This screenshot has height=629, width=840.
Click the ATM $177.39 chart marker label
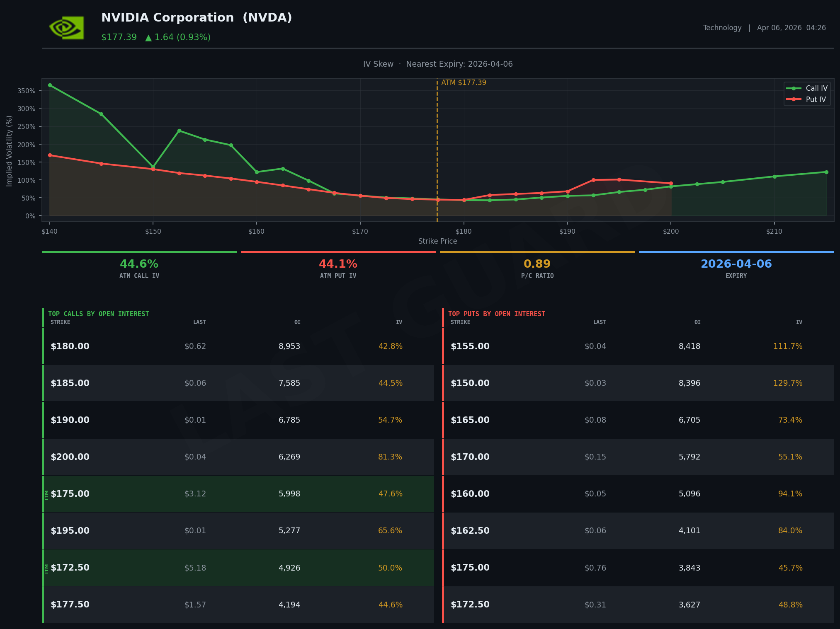pos(463,82)
